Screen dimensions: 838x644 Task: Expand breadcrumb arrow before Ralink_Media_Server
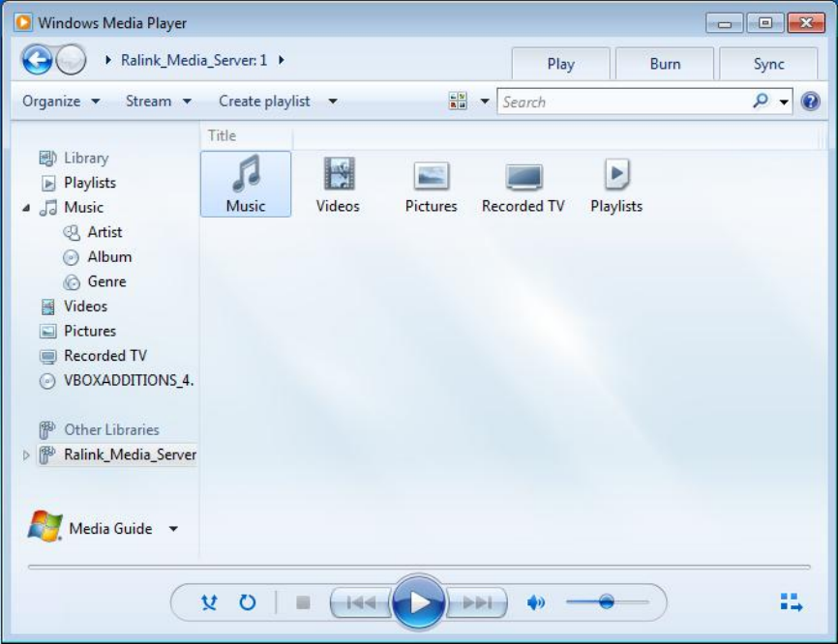point(108,60)
